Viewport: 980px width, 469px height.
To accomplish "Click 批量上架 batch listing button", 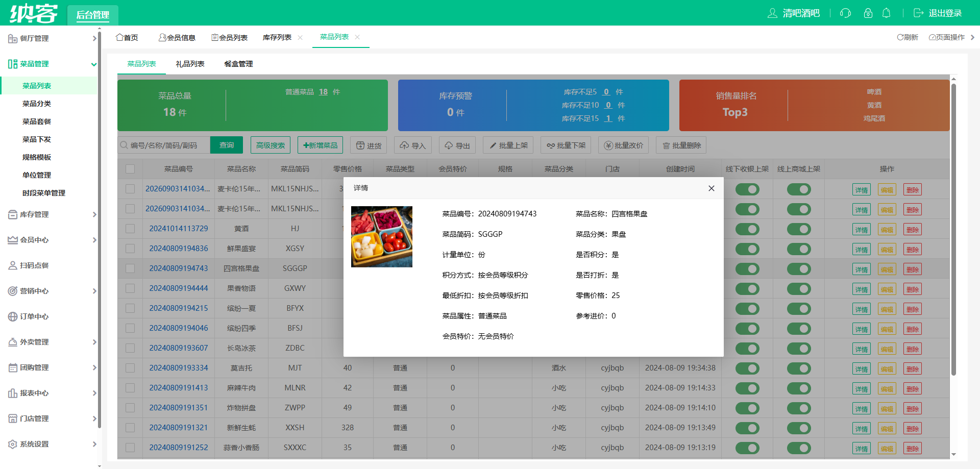I will [x=508, y=145].
